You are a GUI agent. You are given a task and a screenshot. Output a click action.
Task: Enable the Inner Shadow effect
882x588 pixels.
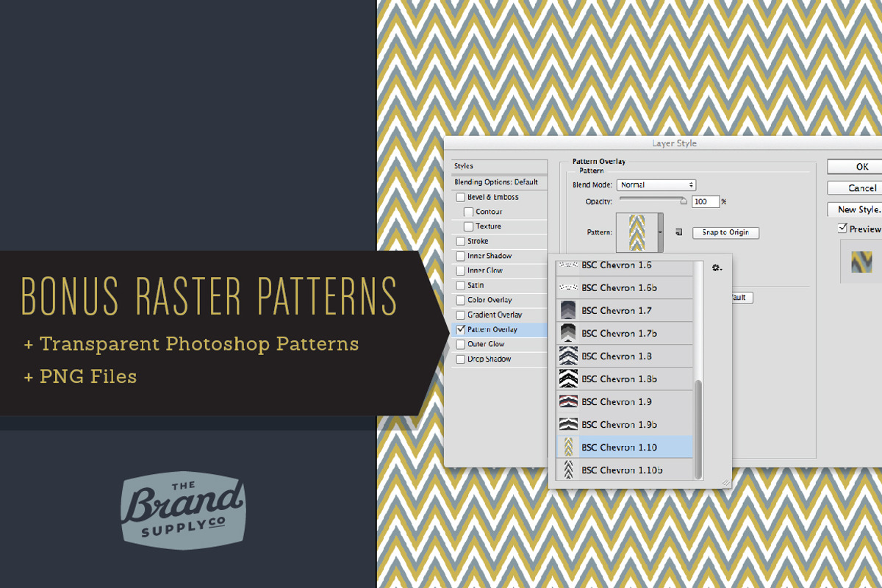[461, 256]
